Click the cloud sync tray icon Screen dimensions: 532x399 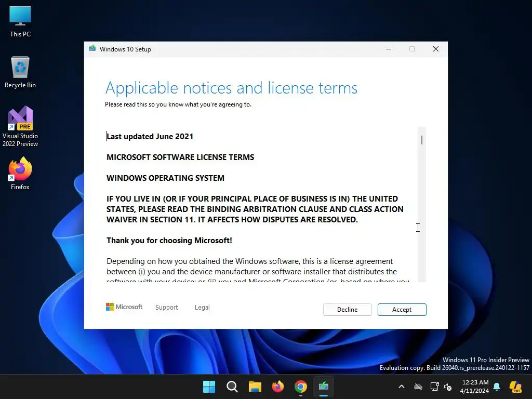click(x=418, y=387)
